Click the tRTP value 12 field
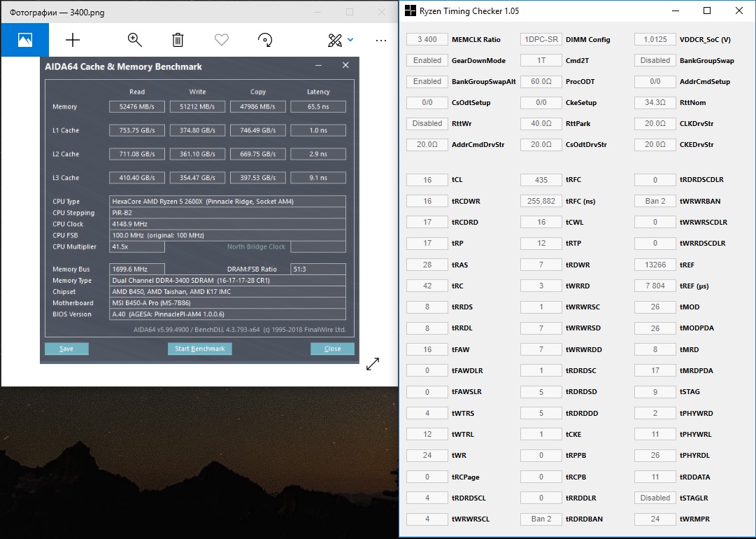Screen dimensions: 756x539 pyautogui.click(x=541, y=243)
